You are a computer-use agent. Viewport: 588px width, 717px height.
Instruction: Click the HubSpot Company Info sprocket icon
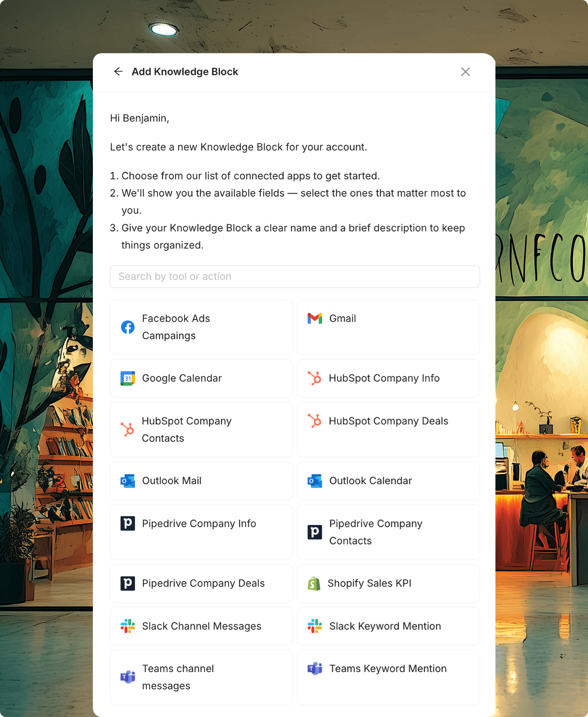[x=315, y=378]
